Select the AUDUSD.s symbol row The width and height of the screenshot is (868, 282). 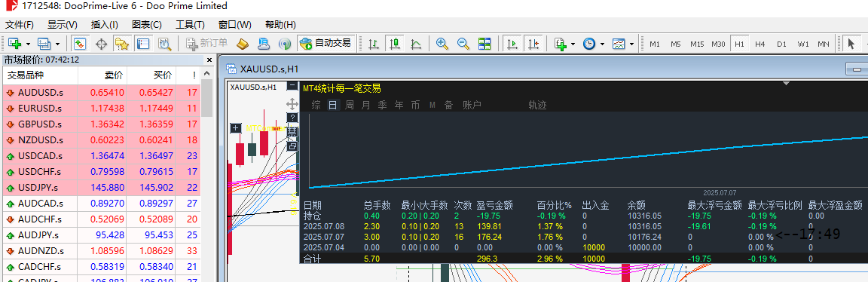[x=102, y=93]
